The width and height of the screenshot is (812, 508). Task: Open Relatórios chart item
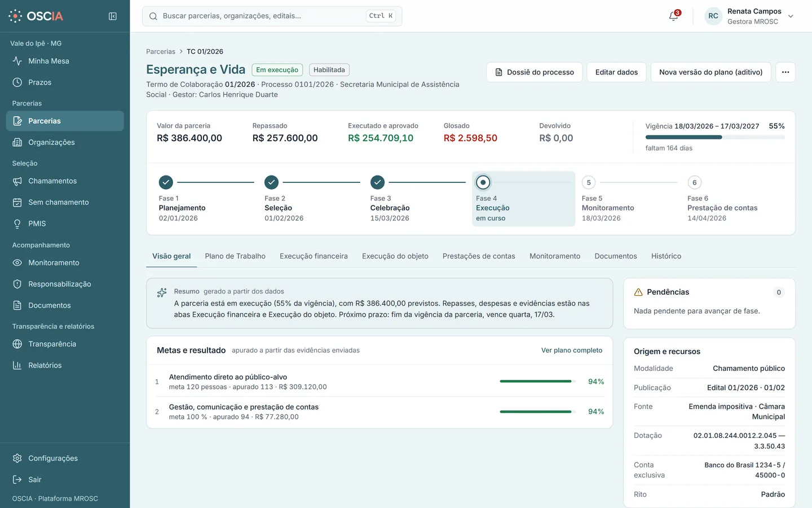click(65, 366)
